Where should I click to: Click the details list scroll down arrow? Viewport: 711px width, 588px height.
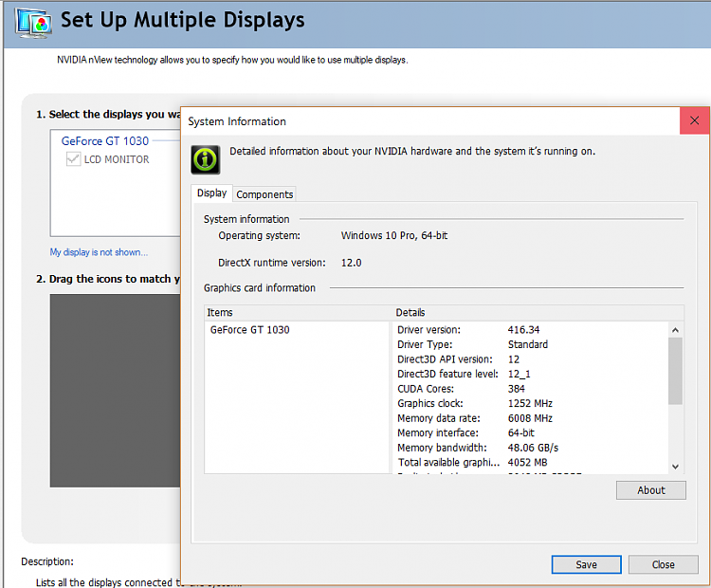(x=675, y=467)
